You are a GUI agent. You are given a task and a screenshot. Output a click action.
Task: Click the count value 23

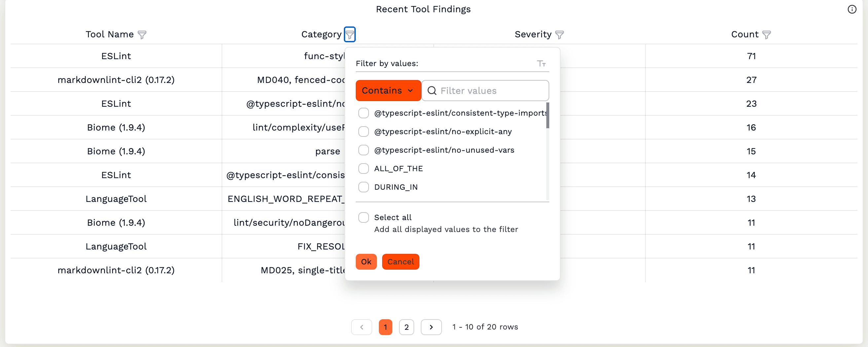tap(751, 104)
